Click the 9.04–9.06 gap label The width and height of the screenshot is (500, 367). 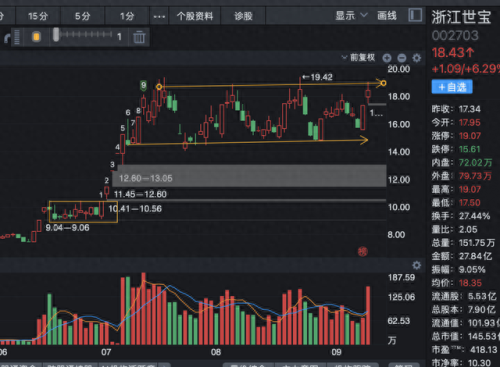point(67,228)
